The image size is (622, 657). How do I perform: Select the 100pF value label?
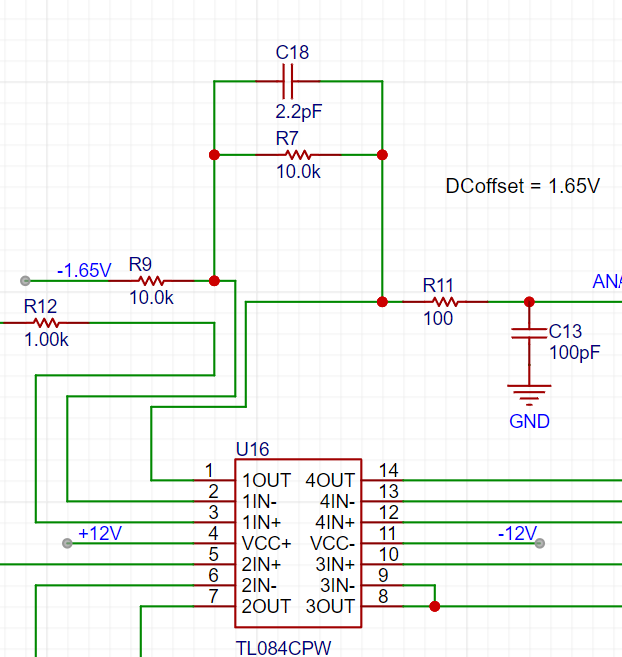pyautogui.click(x=575, y=353)
